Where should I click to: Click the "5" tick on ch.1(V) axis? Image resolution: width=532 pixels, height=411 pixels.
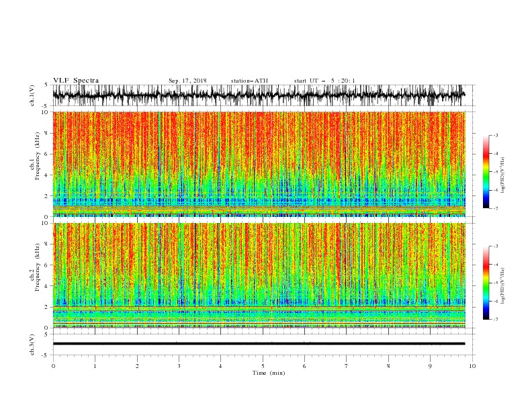46,85
